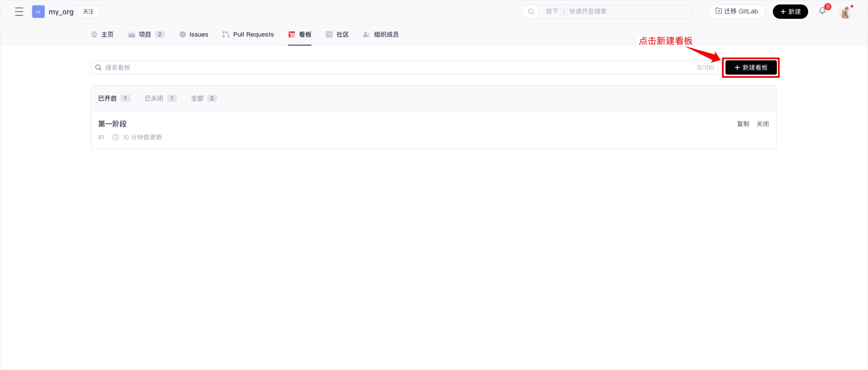The width and height of the screenshot is (868, 370).
Task: Switch to the Issues tab
Action: [194, 34]
